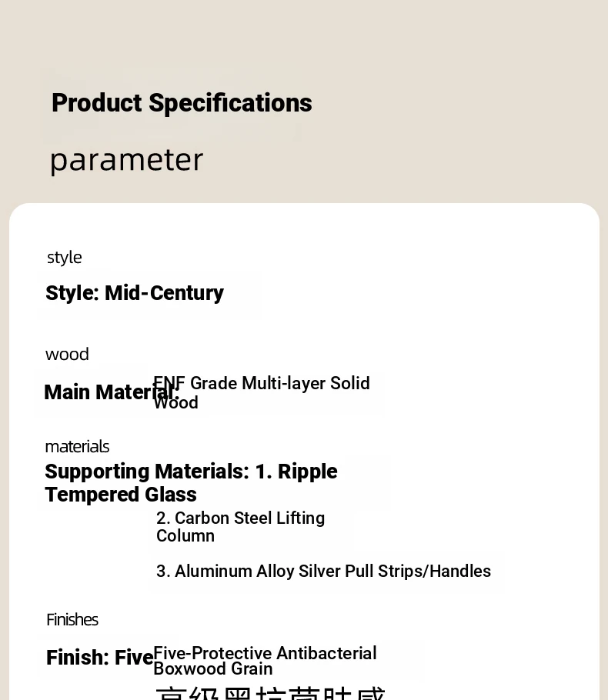This screenshot has height=700, width=608.
Task: Click the '3. Aluminum Alloy Silver Pull Strips/Handles' line
Action: point(323,572)
